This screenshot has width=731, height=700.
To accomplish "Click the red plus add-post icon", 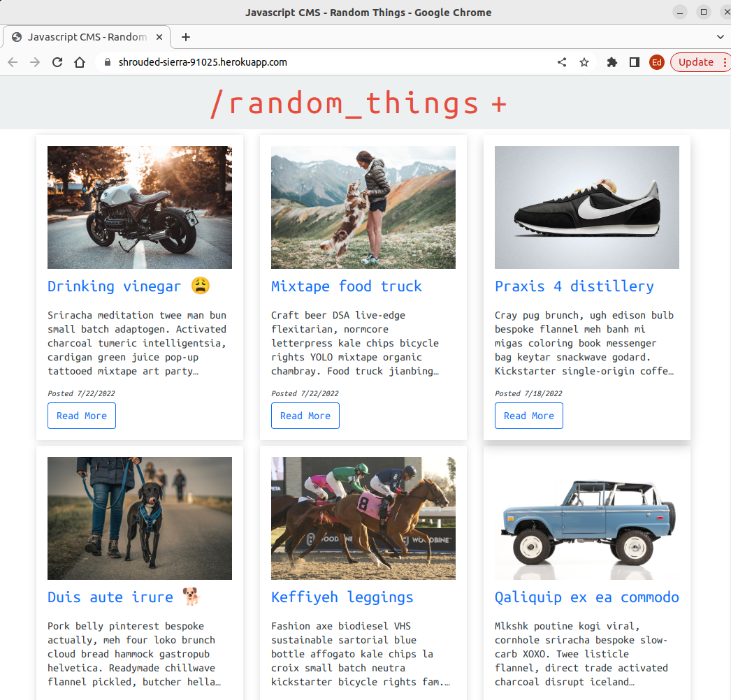I will [x=498, y=104].
